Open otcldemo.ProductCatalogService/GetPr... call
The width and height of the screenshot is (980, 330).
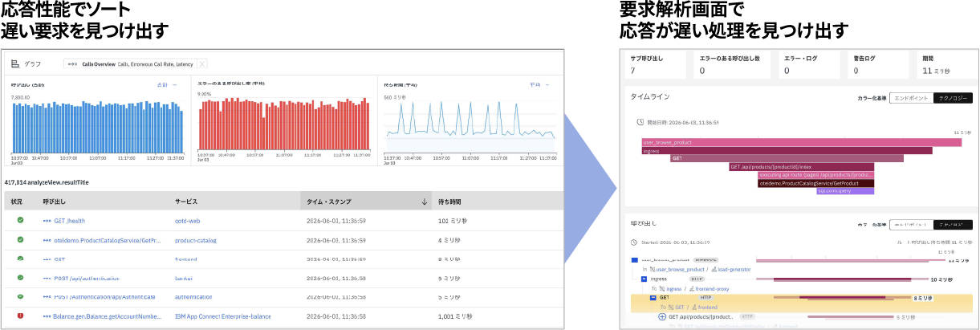click(x=107, y=240)
